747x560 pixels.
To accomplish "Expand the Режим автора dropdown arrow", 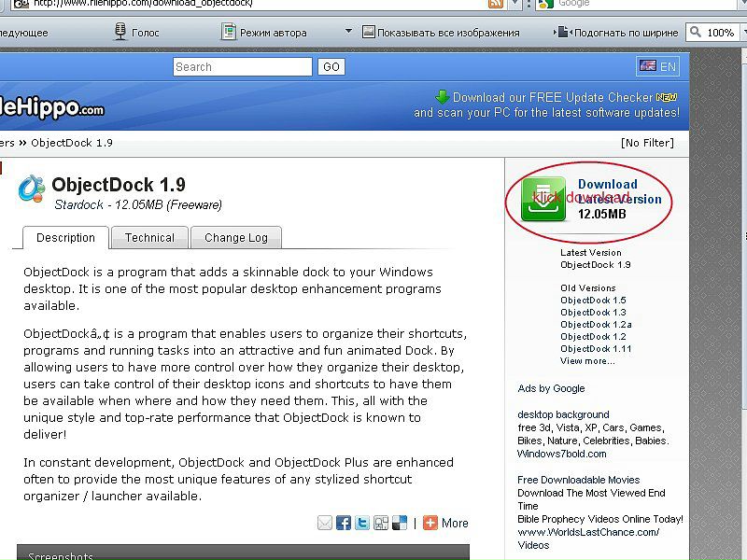I will [x=346, y=33].
